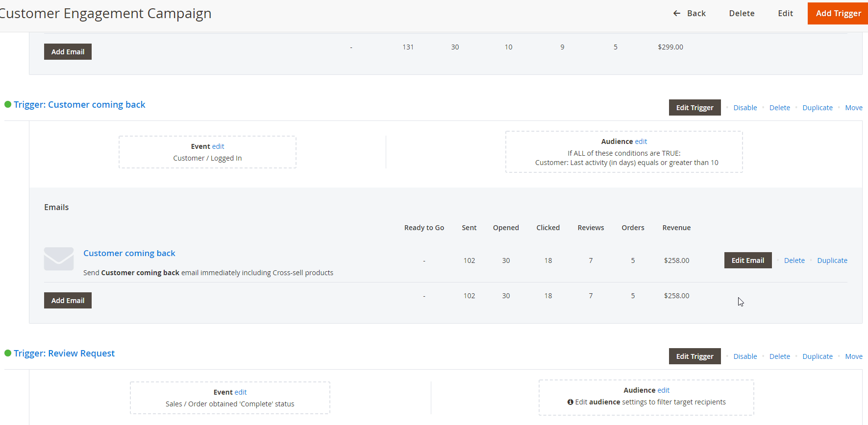
Task: Disable the Customer coming back trigger
Action: pyautogui.click(x=745, y=108)
